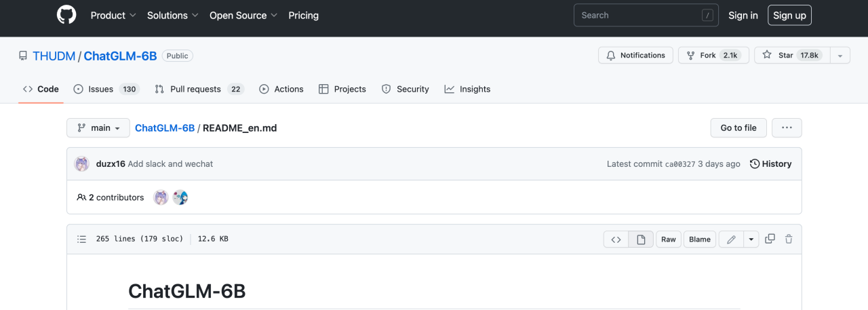This screenshot has width=868, height=310.
Task: Open the GitHub homepage logo
Action: click(x=66, y=15)
